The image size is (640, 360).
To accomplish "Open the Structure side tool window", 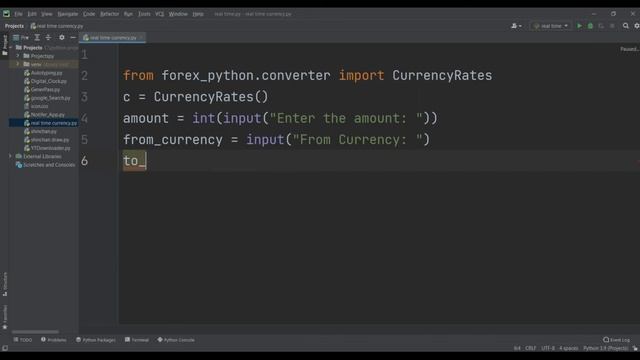I will coord(4,284).
